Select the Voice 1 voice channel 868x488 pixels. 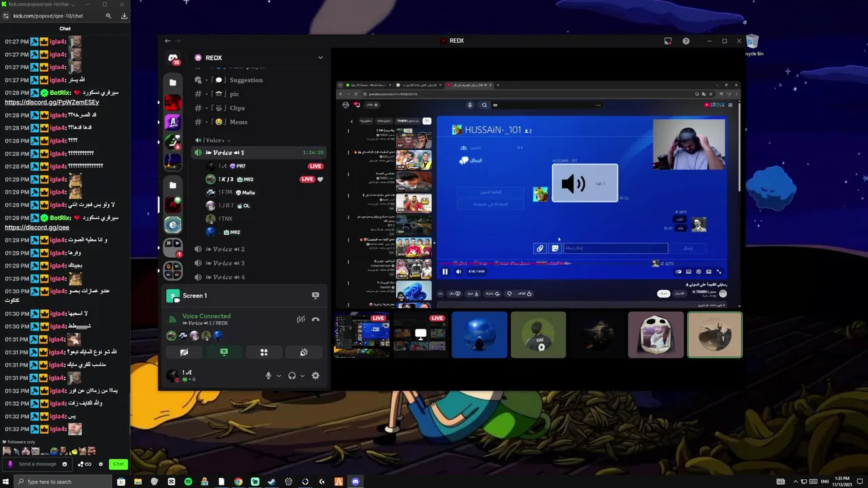point(259,152)
